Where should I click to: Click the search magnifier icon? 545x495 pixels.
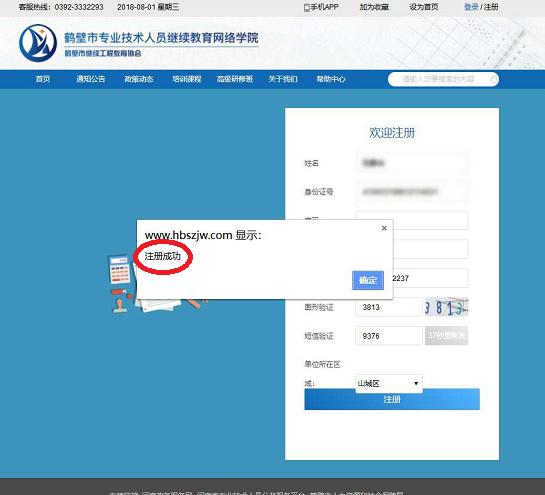494,80
